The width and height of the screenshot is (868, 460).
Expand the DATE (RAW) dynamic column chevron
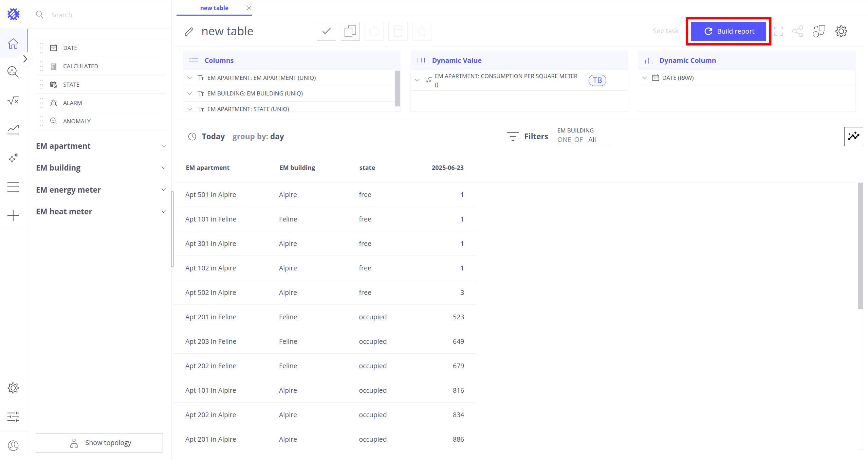(x=645, y=78)
